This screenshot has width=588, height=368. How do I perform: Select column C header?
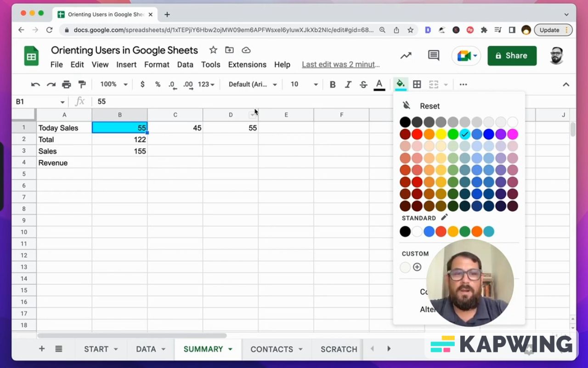click(175, 115)
